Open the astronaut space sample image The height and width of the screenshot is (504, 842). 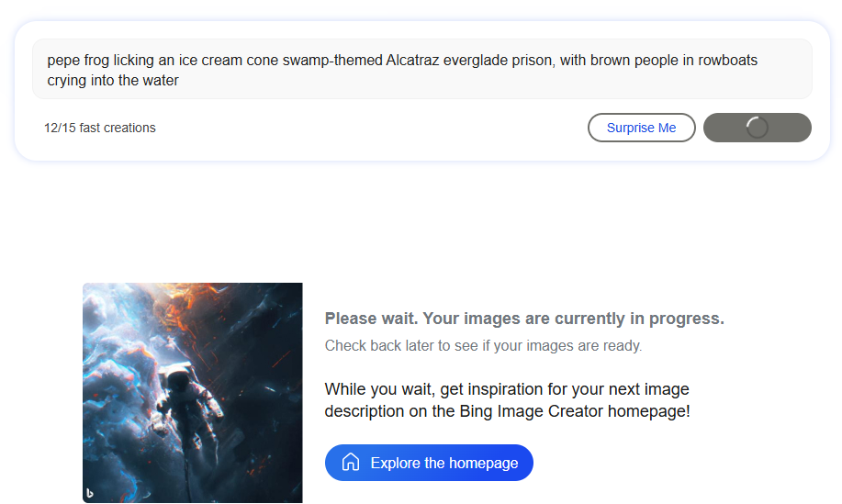point(193,393)
